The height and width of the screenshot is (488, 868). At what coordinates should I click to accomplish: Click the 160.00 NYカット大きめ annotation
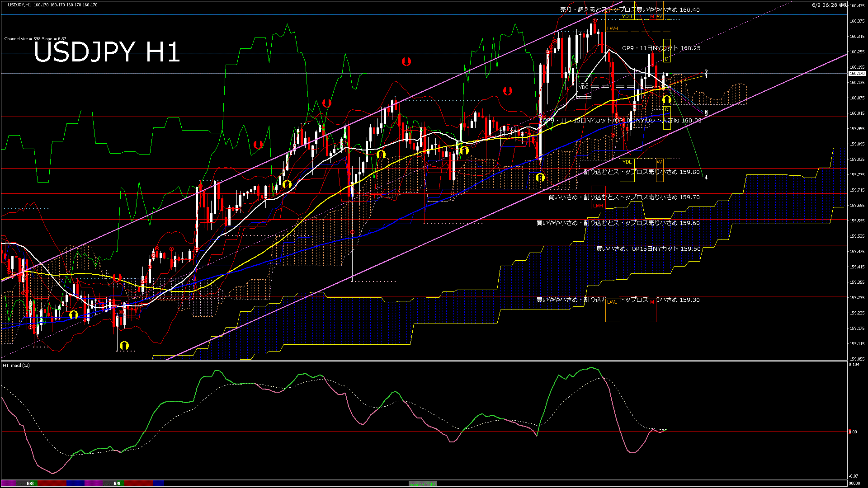[x=622, y=121]
